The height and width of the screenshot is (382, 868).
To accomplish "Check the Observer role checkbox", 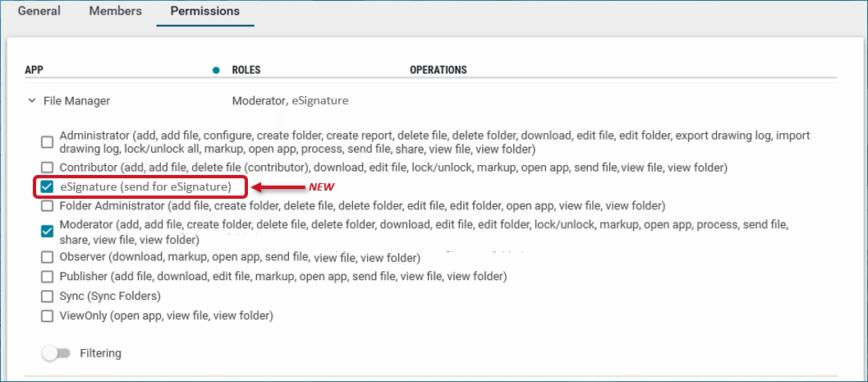I will click(x=48, y=258).
